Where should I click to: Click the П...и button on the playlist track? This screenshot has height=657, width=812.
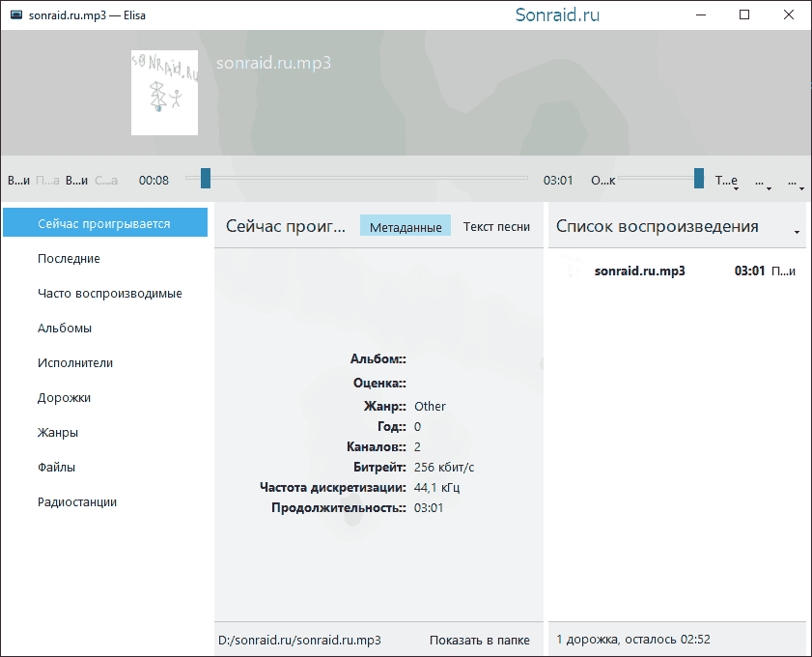point(783,271)
